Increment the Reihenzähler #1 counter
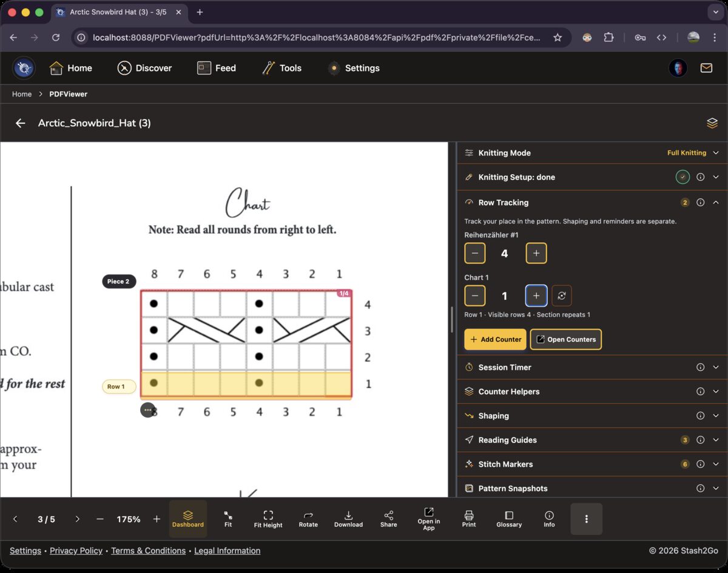Viewport: 728px width, 573px height. (x=536, y=253)
